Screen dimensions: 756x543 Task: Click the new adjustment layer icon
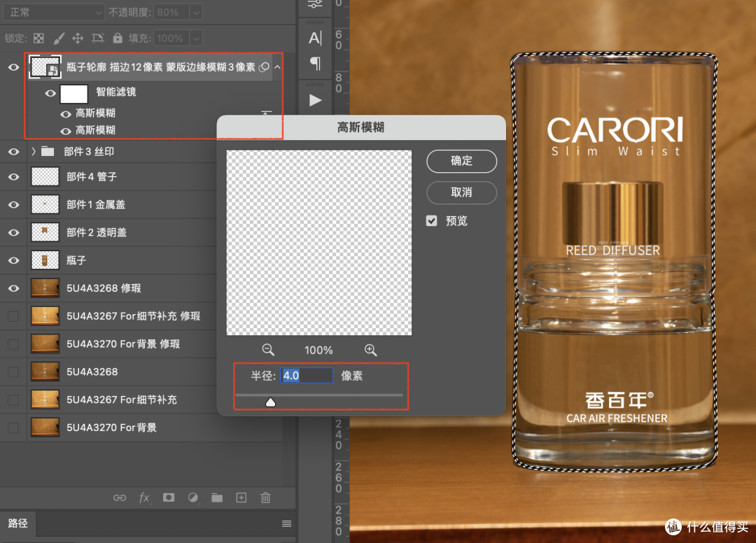[x=193, y=498]
